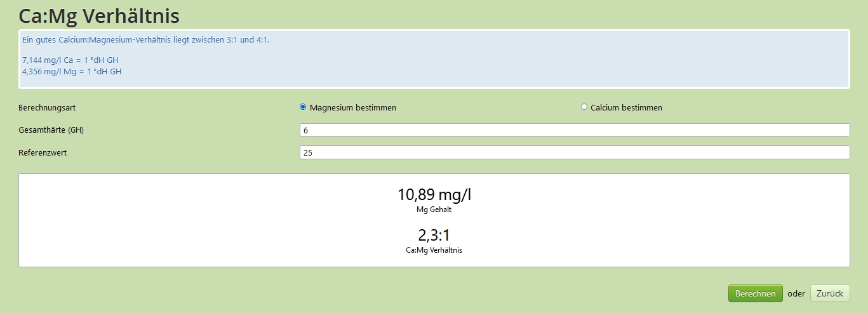868x313 pixels.
Task: Click the "Magnesium bestimmen" label text
Action: tap(353, 108)
